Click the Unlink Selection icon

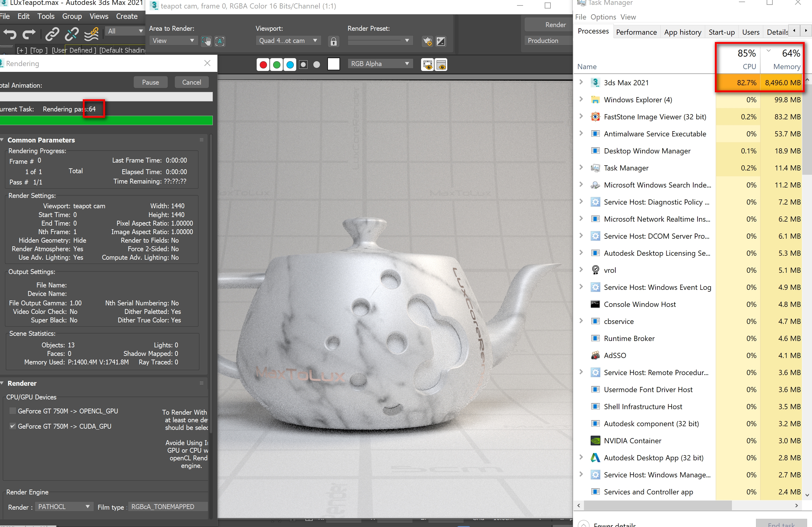(72, 34)
